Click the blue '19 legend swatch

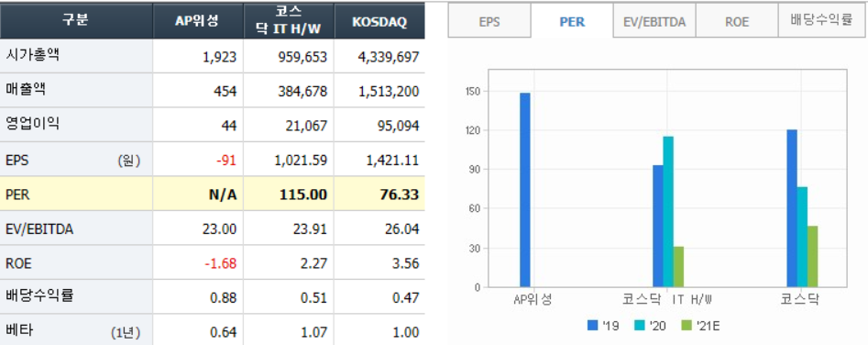point(593,326)
